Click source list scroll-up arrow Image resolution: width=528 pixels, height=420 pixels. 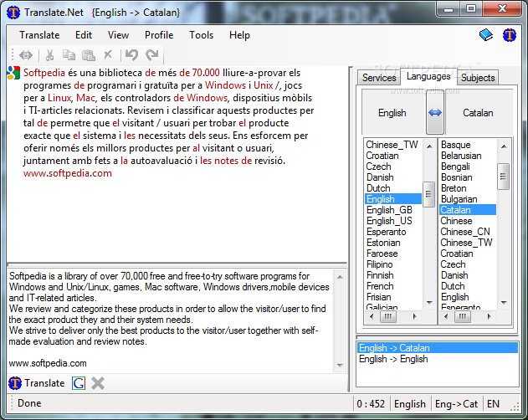(429, 146)
